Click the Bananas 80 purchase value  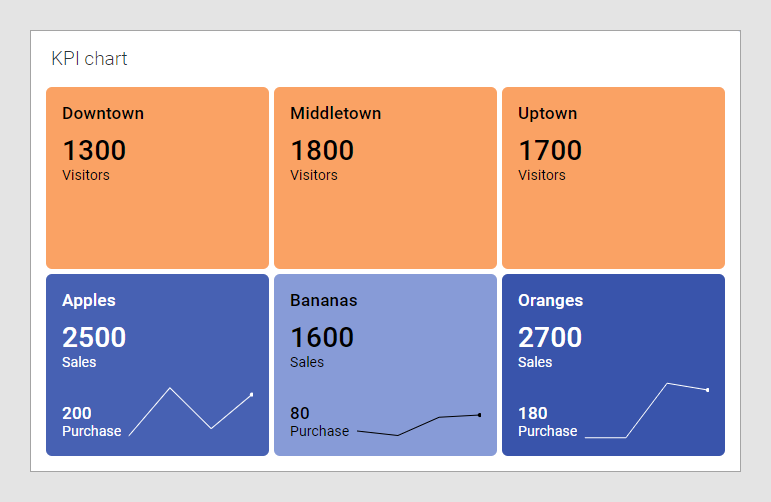[x=300, y=413]
